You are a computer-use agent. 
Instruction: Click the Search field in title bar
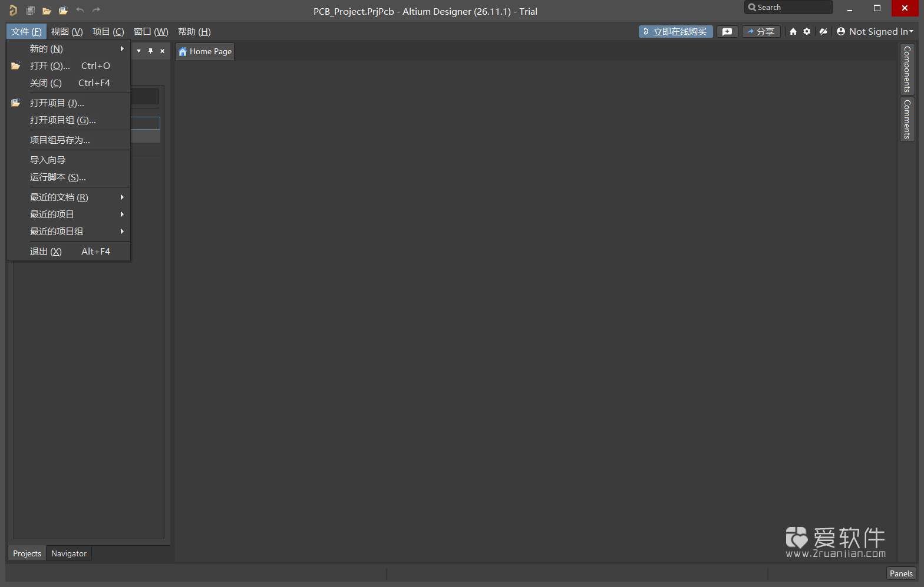pyautogui.click(x=788, y=7)
